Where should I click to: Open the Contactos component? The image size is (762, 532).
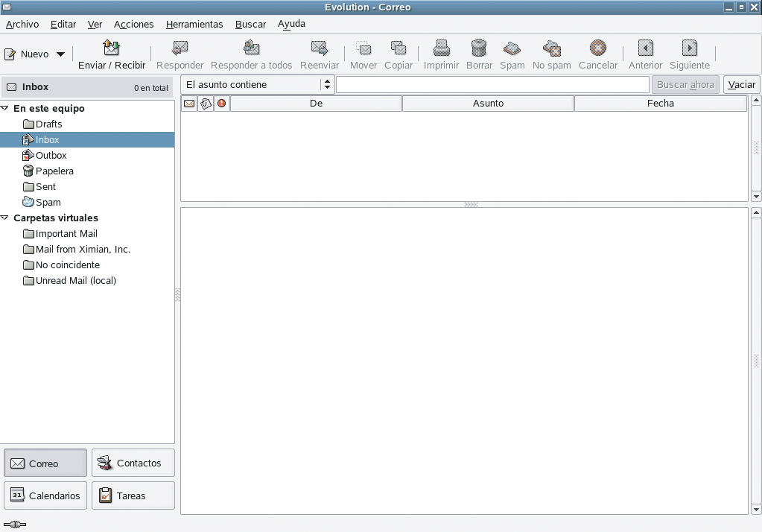tap(133, 463)
